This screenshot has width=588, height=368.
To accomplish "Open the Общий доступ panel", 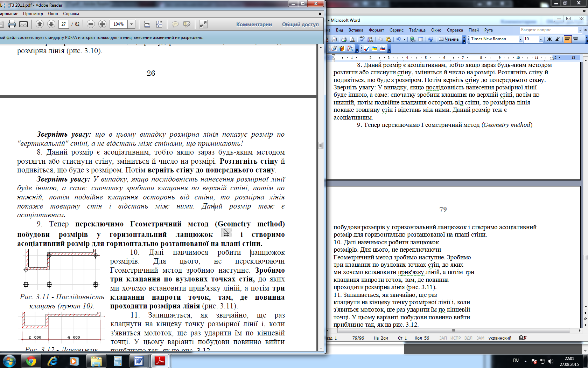I will click(x=300, y=24).
